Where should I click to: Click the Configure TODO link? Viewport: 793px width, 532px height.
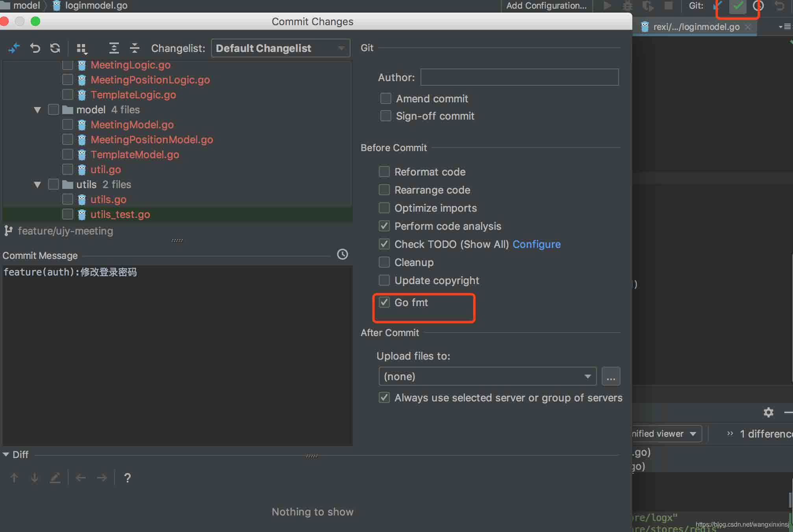(x=536, y=244)
